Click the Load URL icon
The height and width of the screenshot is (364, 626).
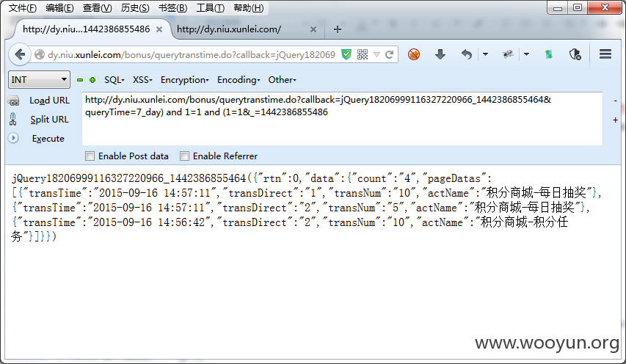pyautogui.click(x=13, y=101)
